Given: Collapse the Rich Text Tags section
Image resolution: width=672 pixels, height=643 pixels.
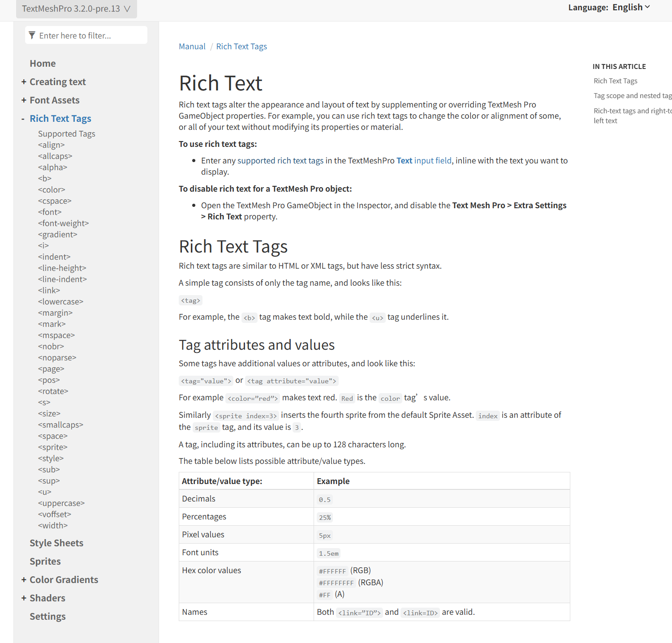Looking at the screenshot, I should point(23,119).
